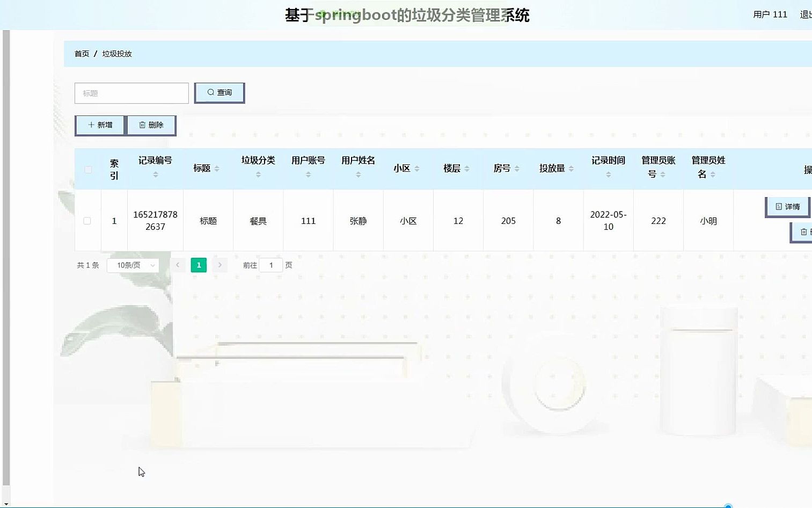Screen dimensions: 812x508
Task: Click the 前往 page number input
Action: pyautogui.click(x=271, y=265)
